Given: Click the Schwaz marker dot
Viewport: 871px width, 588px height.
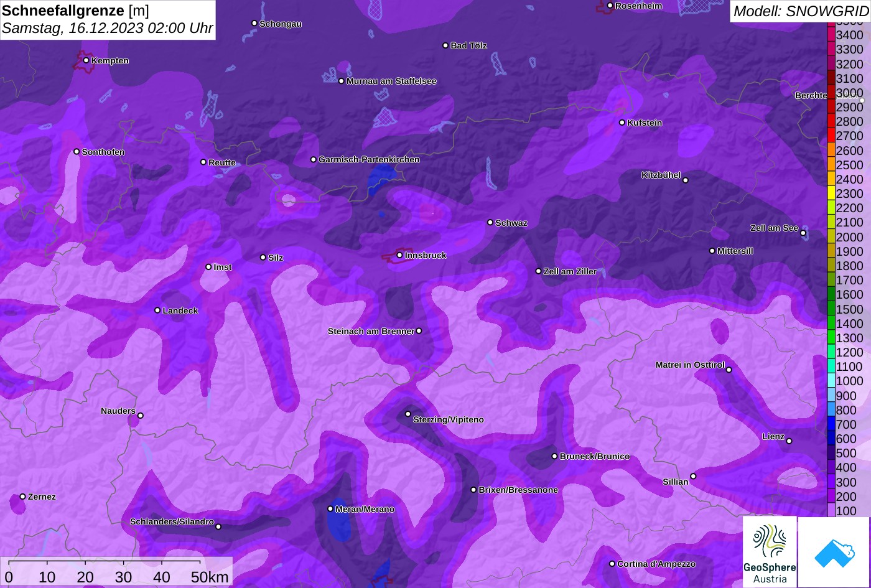Looking at the screenshot, I should [x=490, y=222].
